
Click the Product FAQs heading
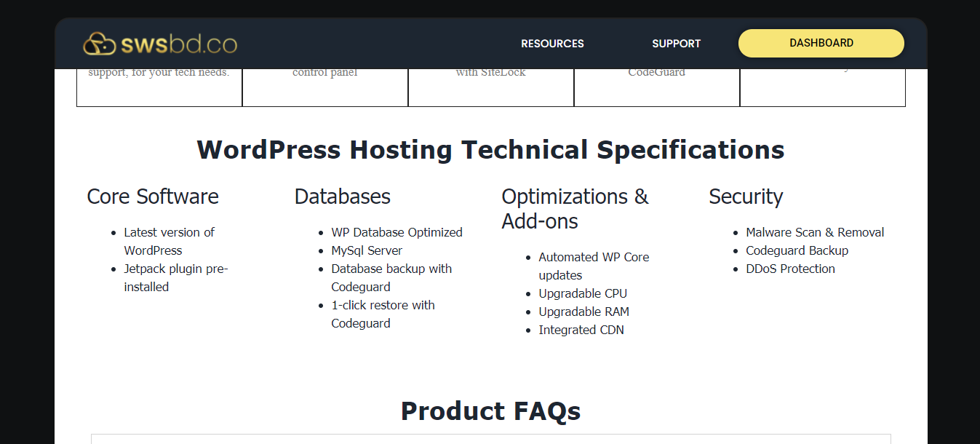click(490, 411)
